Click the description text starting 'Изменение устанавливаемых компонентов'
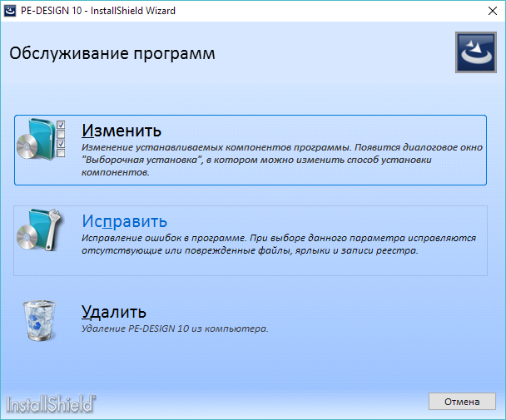This screenshot has height=420, width=506. click(x=282, y=160)
